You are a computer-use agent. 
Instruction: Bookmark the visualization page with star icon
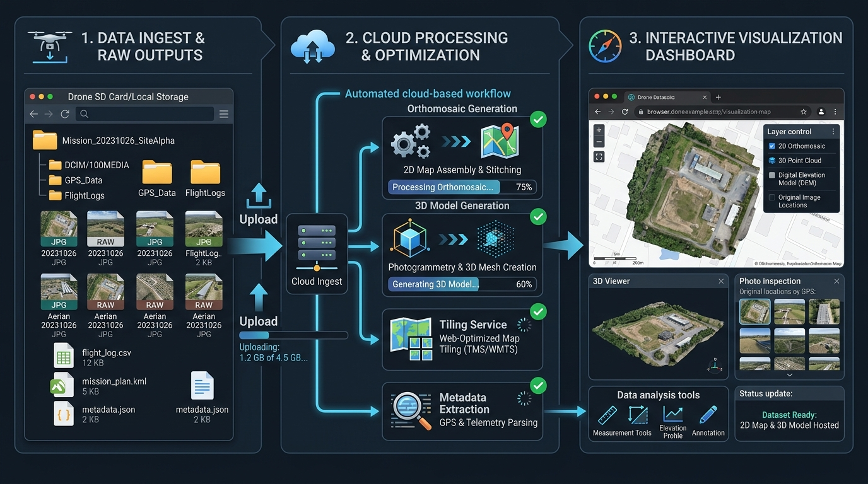coord(803,112)
